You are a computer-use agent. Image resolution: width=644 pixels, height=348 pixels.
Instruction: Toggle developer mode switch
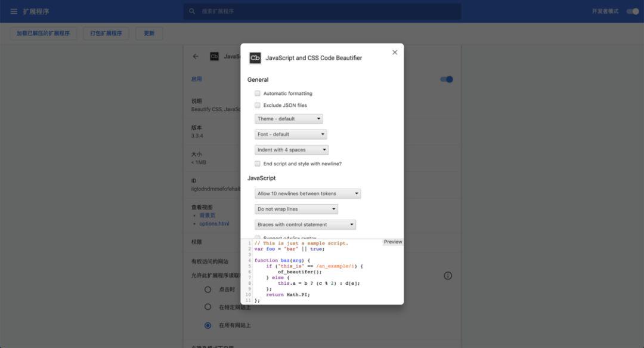(x=633, y=11)
